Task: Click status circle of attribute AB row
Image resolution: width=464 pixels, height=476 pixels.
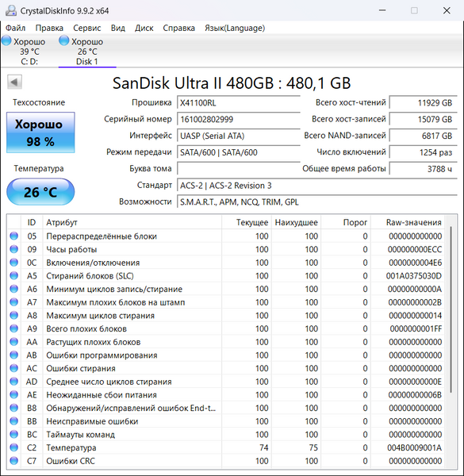Action: tap(14, 355)
